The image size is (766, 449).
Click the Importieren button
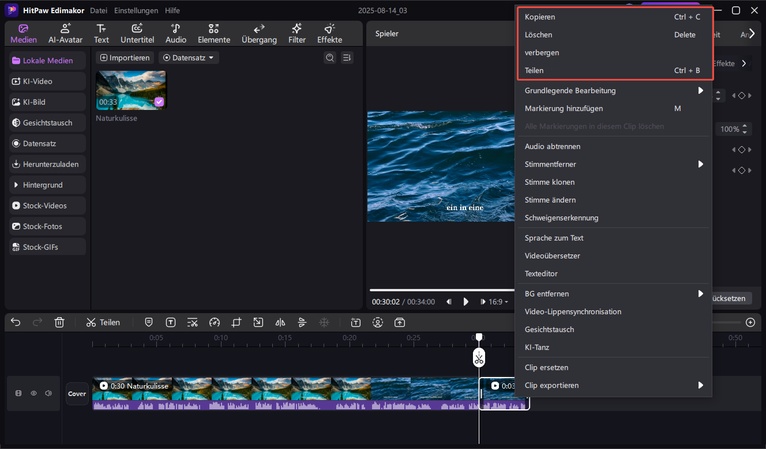coord(125,58)
